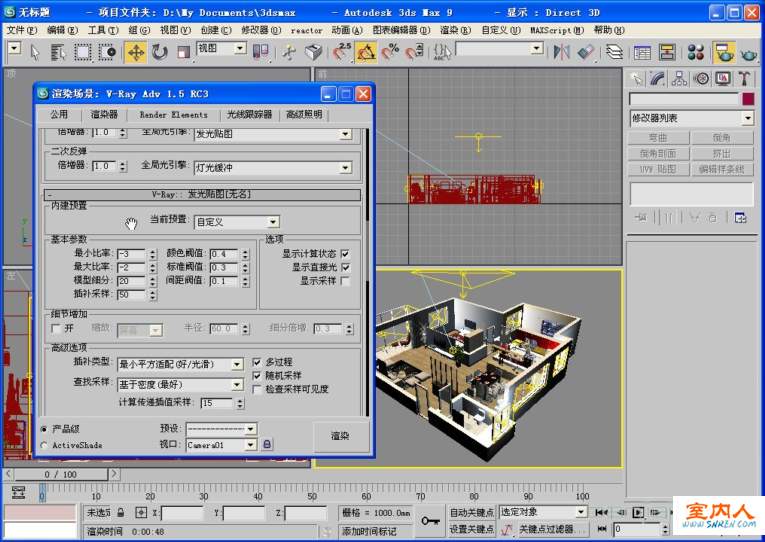Click the 自动关键点 button

(x=471, y=512)
